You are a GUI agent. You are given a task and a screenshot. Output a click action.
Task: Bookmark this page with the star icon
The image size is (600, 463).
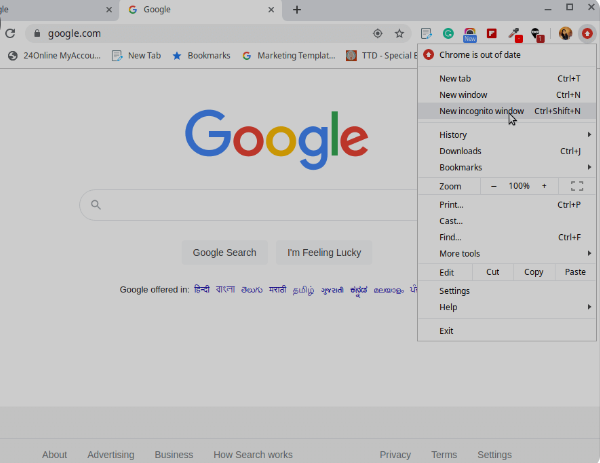[x=399, y=34]
